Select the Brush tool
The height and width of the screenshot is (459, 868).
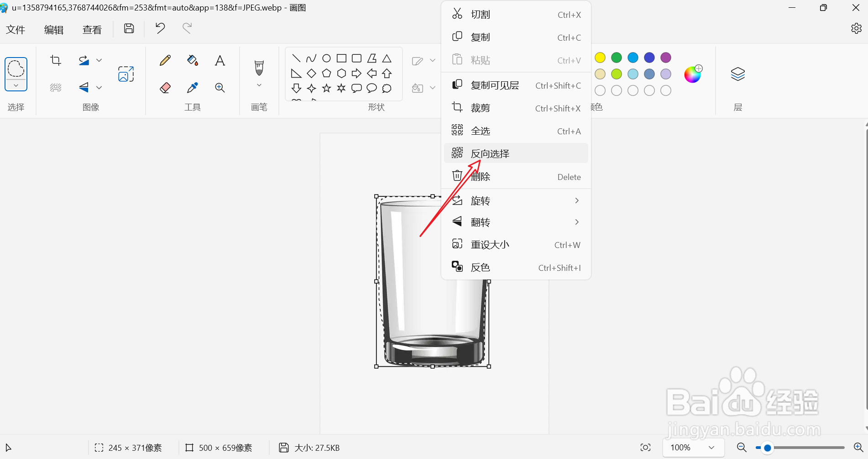click(x=259, y=68)
